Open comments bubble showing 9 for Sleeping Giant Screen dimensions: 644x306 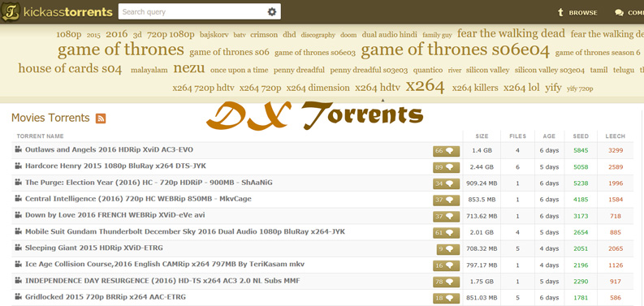click(448, 249)
